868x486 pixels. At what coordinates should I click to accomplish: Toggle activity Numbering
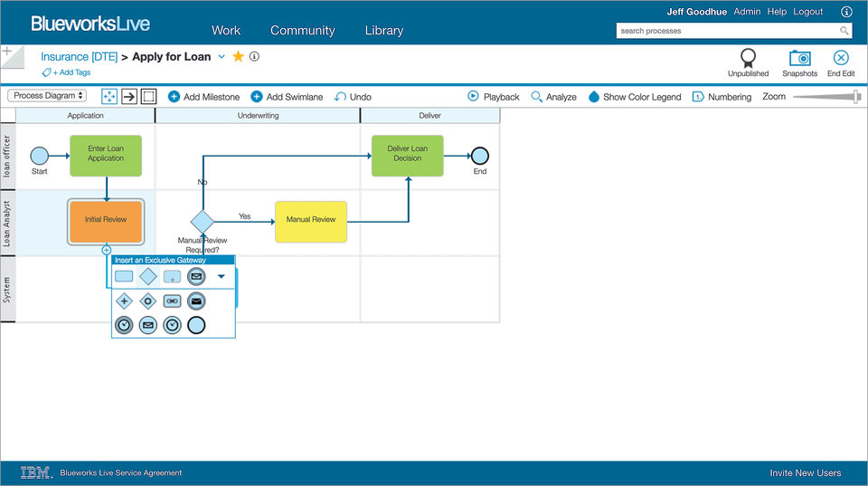(x=722, y=97)
